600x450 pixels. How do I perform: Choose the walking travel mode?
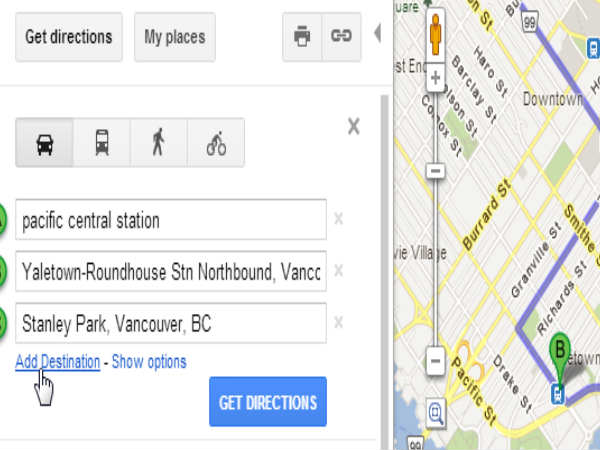tap(159, 143)
